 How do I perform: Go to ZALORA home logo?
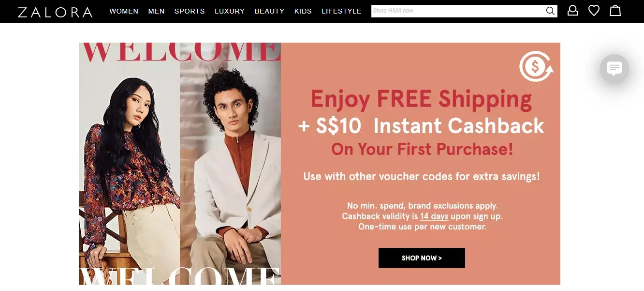click(x=55, y=12)
